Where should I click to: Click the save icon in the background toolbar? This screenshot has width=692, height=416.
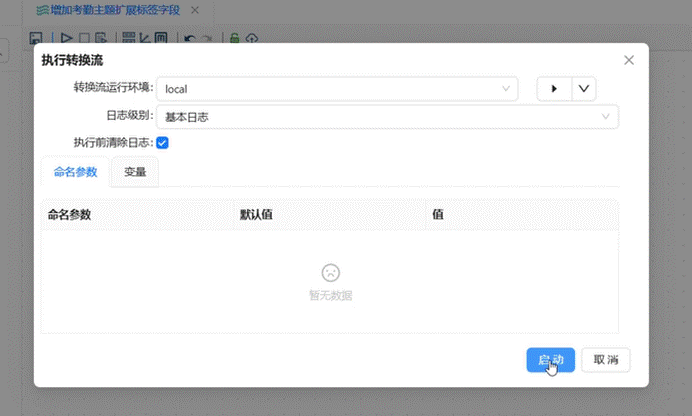coord(36,38)
